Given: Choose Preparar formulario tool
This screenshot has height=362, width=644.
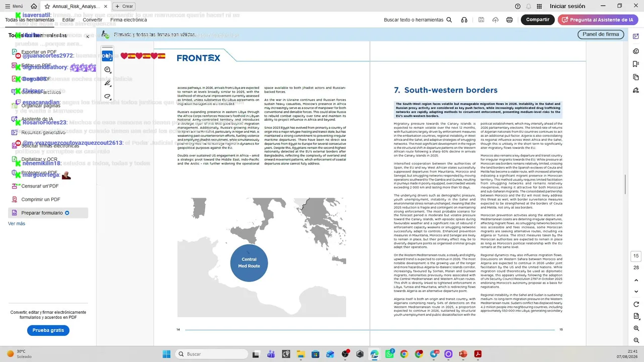Looking at the screenshot, I should (48, 213).
